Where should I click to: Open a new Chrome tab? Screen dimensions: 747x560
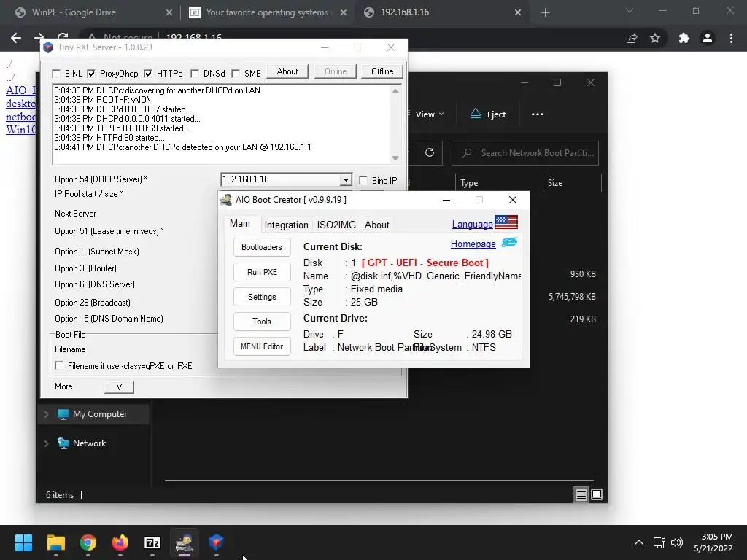pyautogui.click(x=546, y=13)
